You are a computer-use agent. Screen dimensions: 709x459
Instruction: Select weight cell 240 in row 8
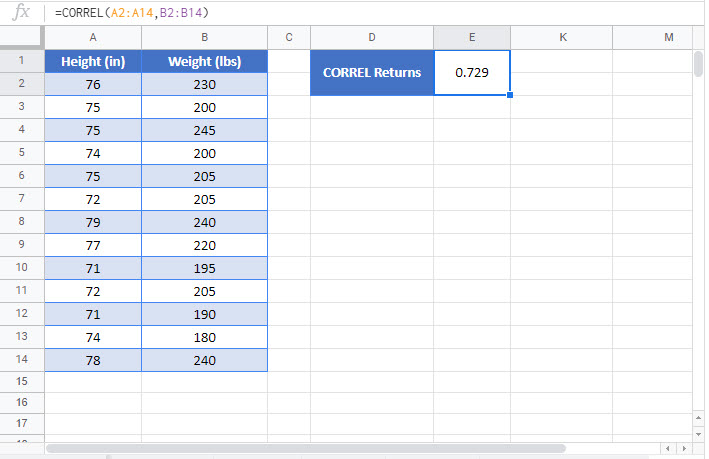(204, 222)
